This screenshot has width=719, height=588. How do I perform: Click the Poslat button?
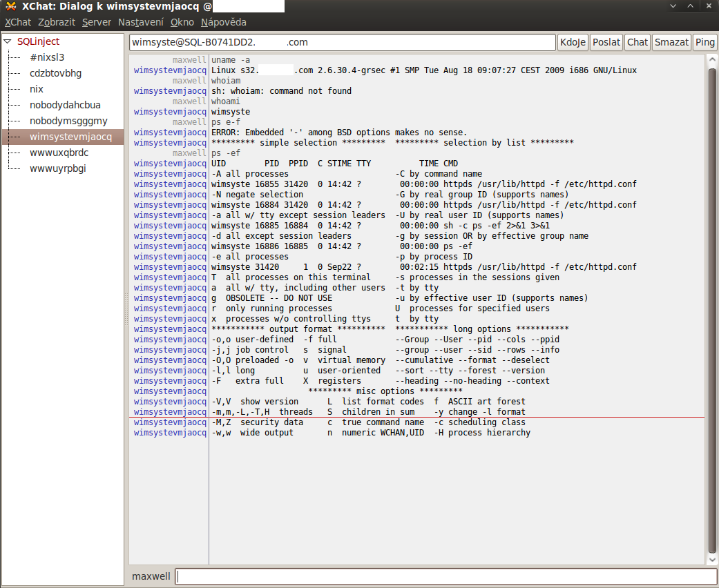(606, 42)
